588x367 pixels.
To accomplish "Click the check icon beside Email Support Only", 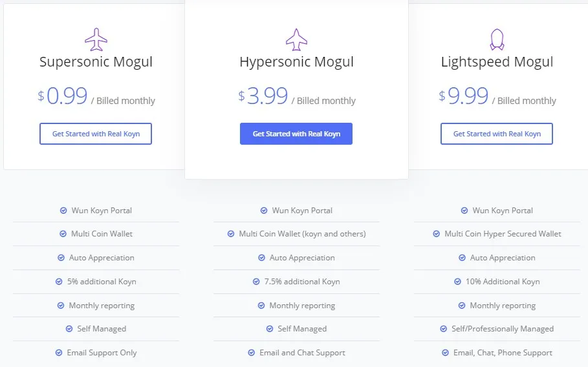I will point(59,353).
